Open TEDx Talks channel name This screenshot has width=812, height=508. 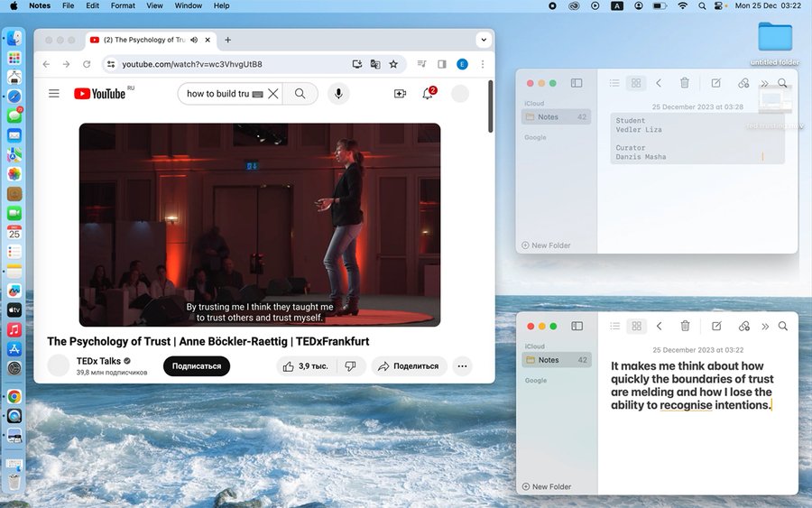tap(98, 361)
